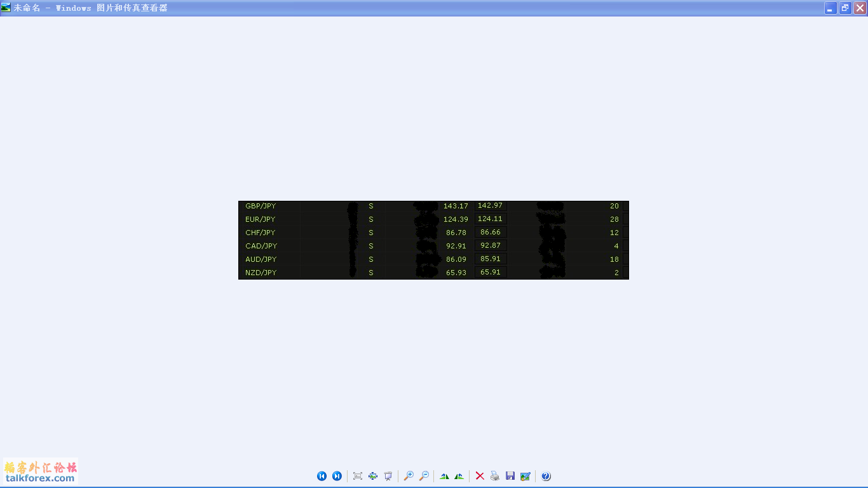This screenshot has width=868, height=488.
Task: Zoom out with the magnifier minus icon
Action: click(x=424, y=476)
